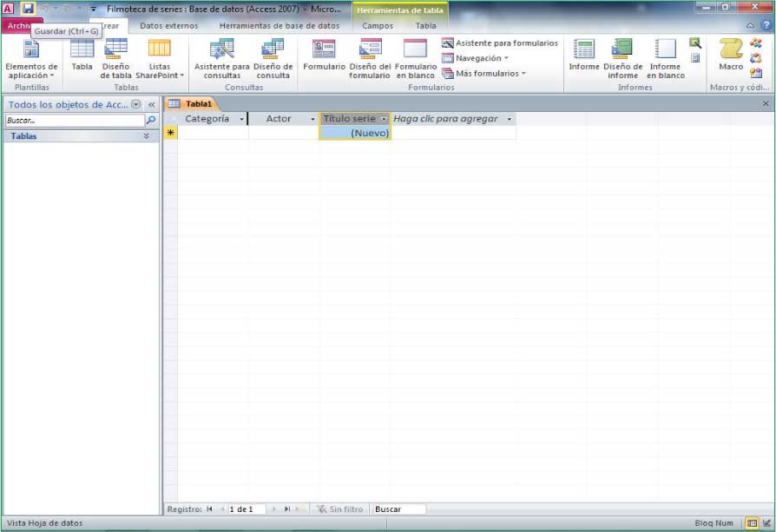Collapse the navigation pane with the double-chevron button

[x=151, y=104]
